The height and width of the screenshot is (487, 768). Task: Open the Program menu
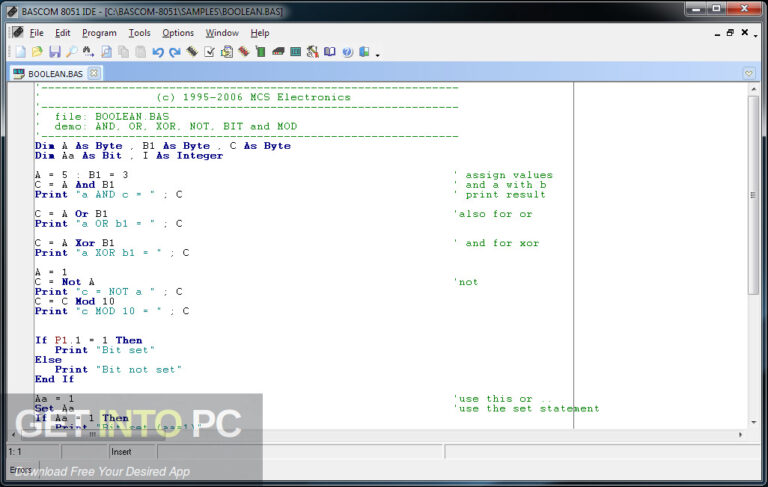(x=99, y=33)
